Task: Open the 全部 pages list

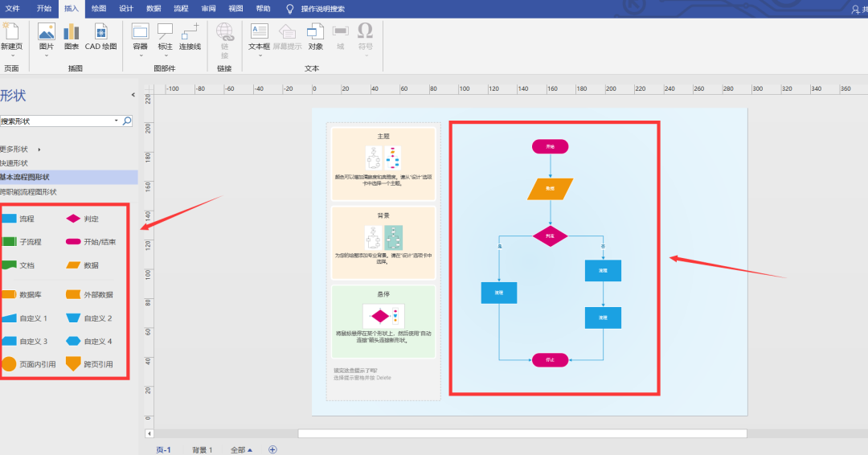Action: [x=241, y=449]
